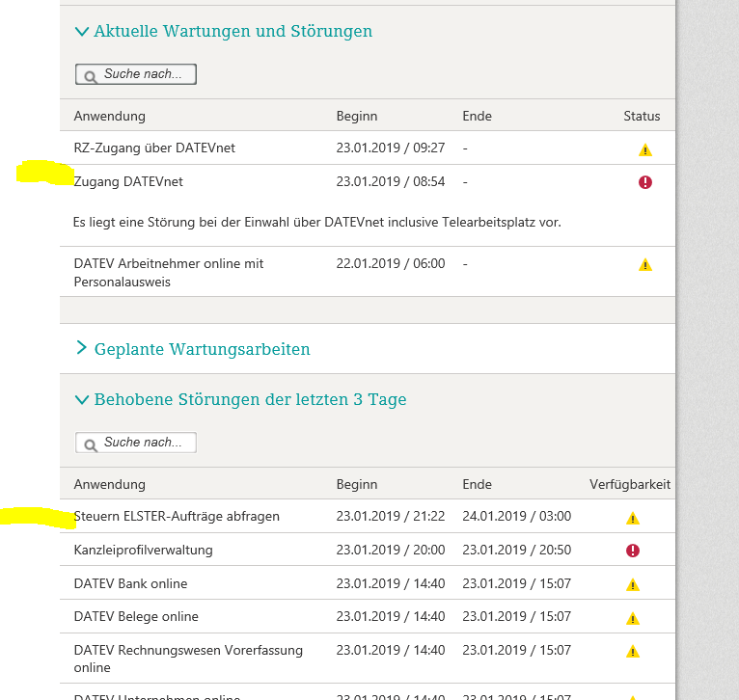Click warning icon for Steuern ELSTER-Aufträge abfragen
The width and height of the screenshot is (739, 700).
[633, 518]
